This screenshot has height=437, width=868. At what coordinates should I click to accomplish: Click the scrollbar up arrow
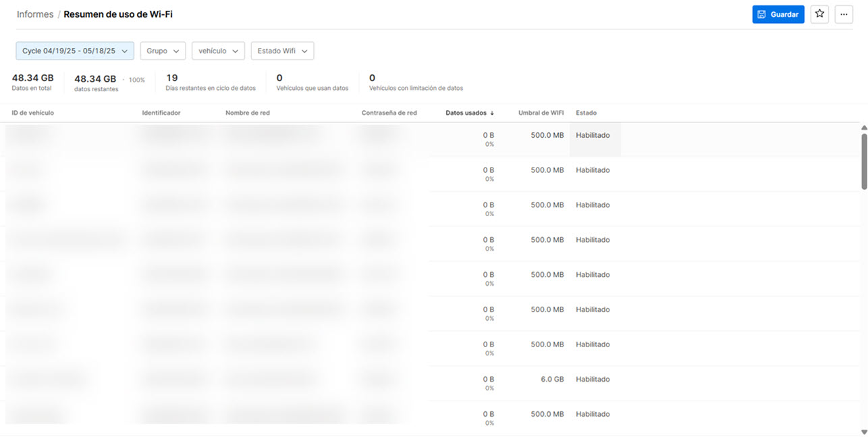pos(864,128)
